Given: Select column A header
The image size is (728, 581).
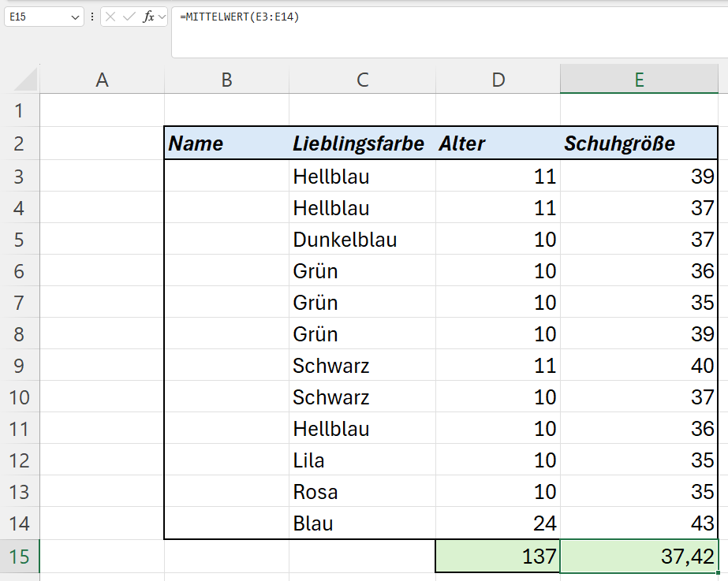Looking at the screenshot, I should [102, 80].
